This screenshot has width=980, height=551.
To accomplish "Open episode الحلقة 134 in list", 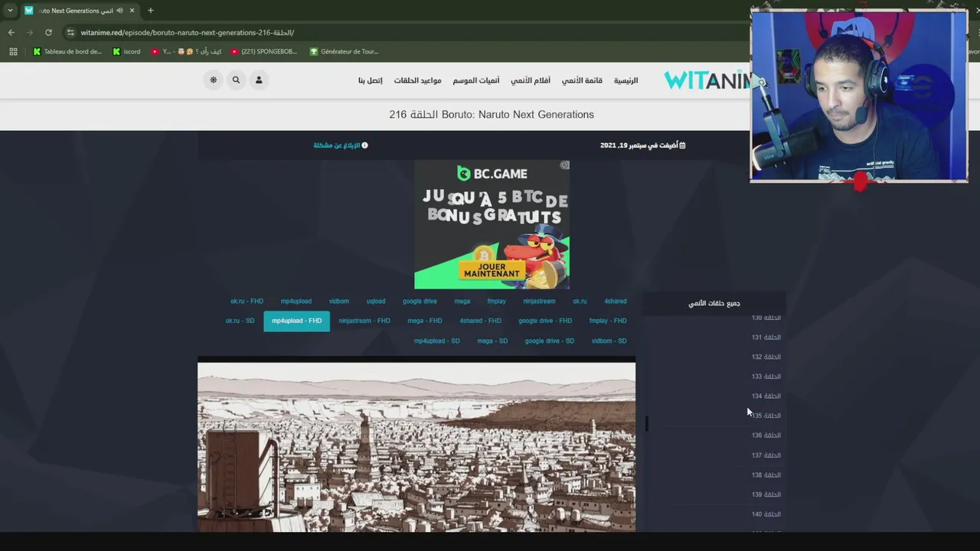I will point(766,396).
